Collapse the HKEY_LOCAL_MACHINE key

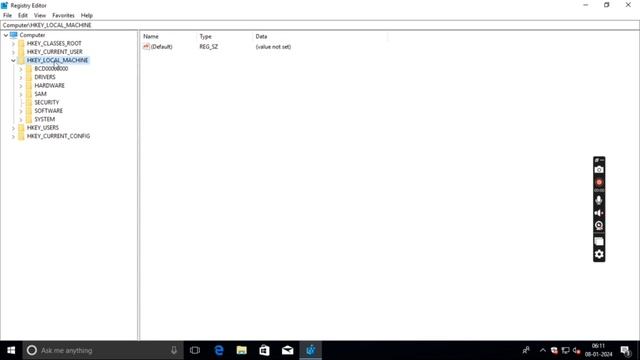tap(13, 60)
